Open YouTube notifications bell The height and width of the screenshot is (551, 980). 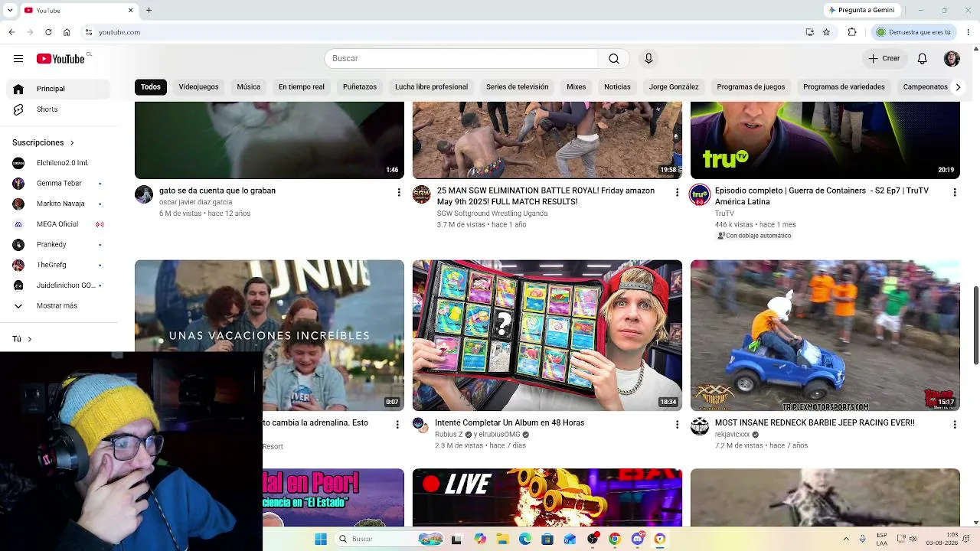(923, 59)
